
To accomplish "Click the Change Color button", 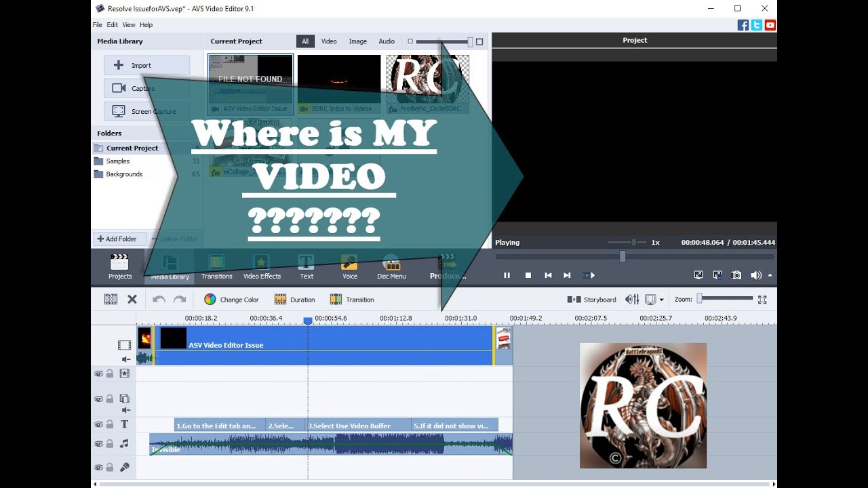I will (x=231, y=300).
